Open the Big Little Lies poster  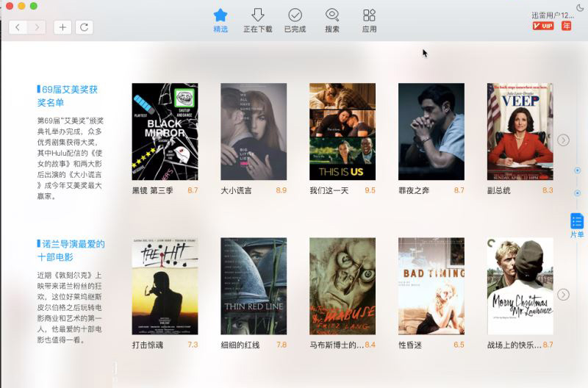(x=254, y=132)
